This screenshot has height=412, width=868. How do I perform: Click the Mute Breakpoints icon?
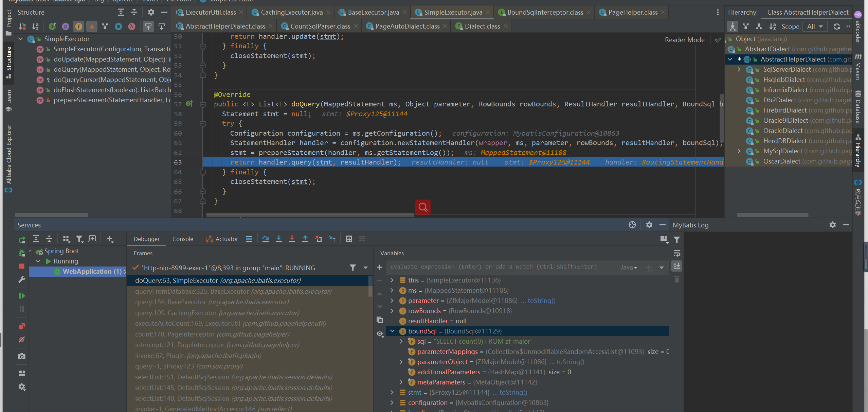22,339
